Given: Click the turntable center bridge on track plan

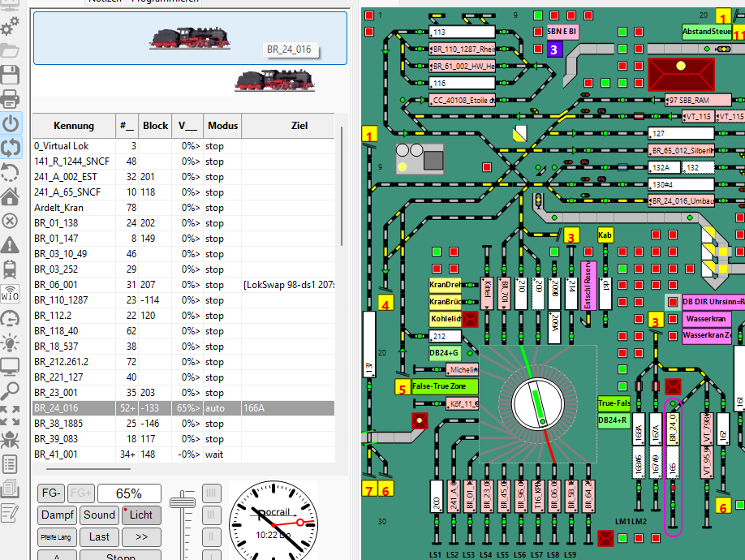Looking at the screenshot, I should point(538,403).
